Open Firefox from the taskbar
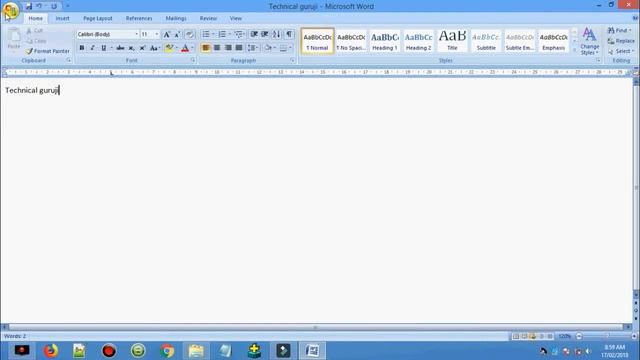The height and width of the screenshot is (360, 640). point(51,351)
